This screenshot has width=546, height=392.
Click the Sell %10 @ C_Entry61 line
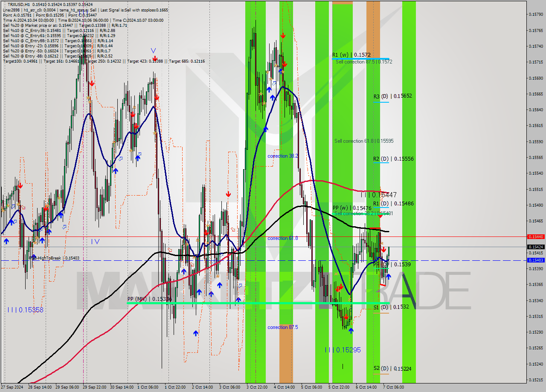pyautogui.click(x=59, y=35)
